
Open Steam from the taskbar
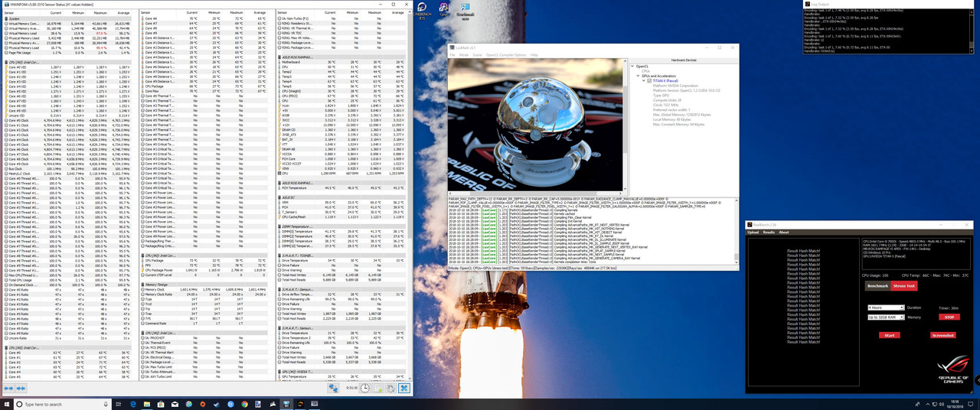tap(217, 404)
